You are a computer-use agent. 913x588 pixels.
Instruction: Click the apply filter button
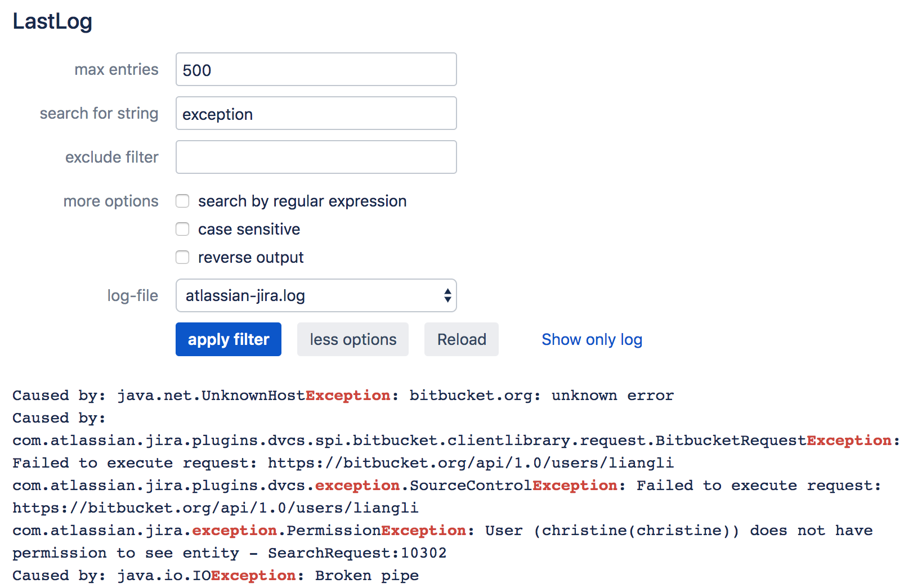click(x=229, y=339)
